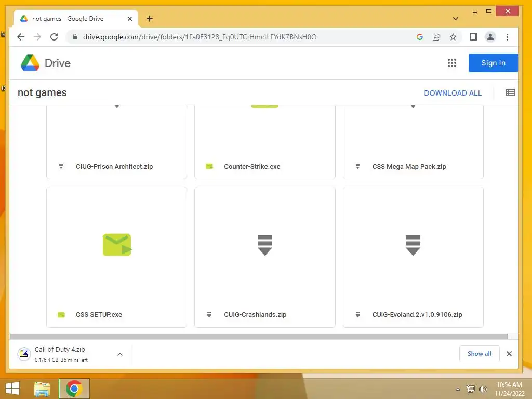Click the CUIG-Crashlands.zip archive icon

point(265,245)
